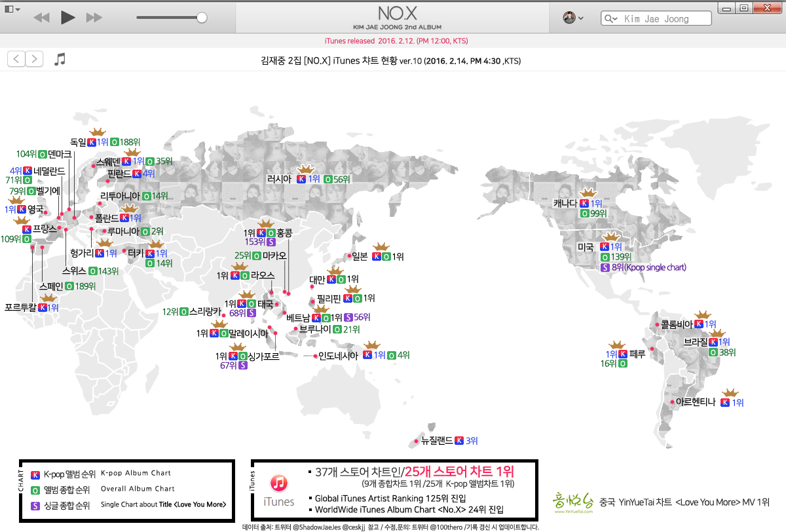This screenshot has height=532, width=786.
Task: Select the 말레이시아 country label
Action: click(248, 333)
